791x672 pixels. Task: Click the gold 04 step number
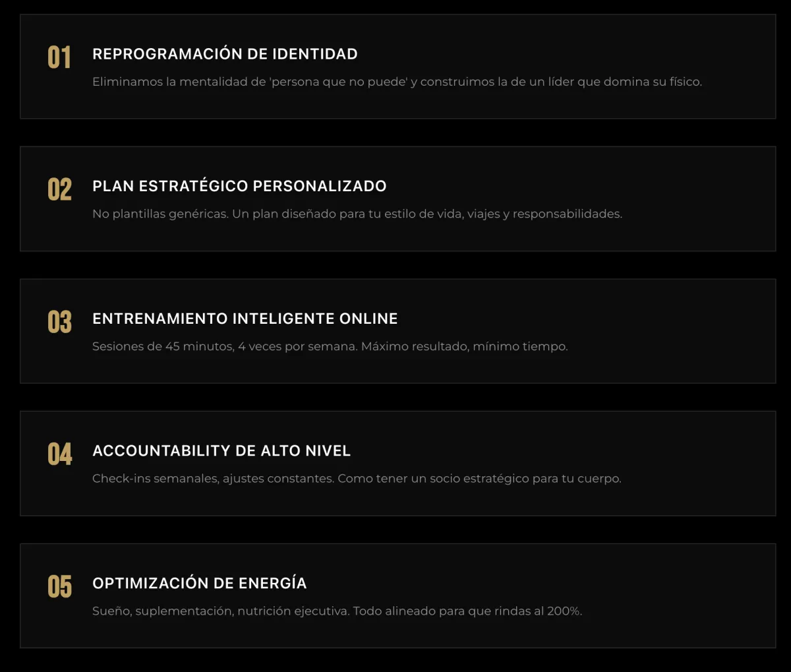click(59, 454)
